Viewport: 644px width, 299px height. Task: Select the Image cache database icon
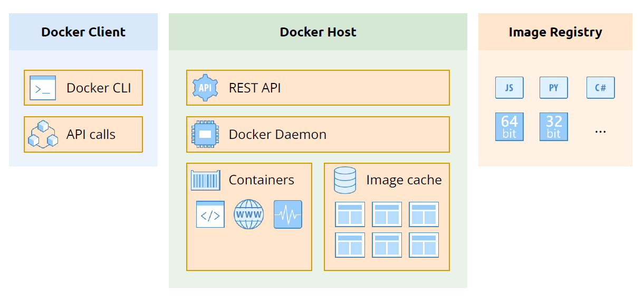(345, 180)
